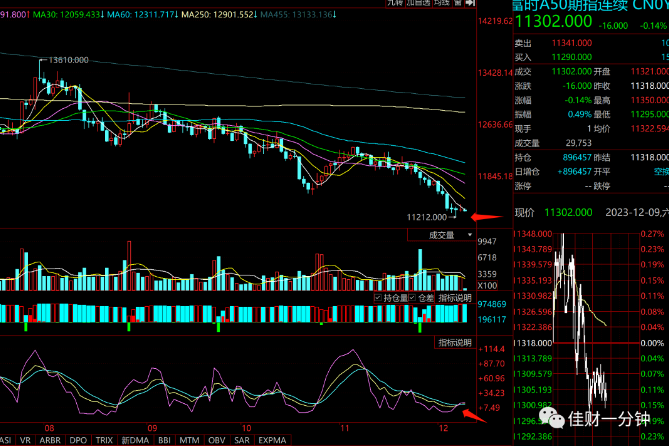The width and height of the screenshot is (669, 446).
Task: Switch to the OBV indicator tab
Action: [x=217, y=440]
